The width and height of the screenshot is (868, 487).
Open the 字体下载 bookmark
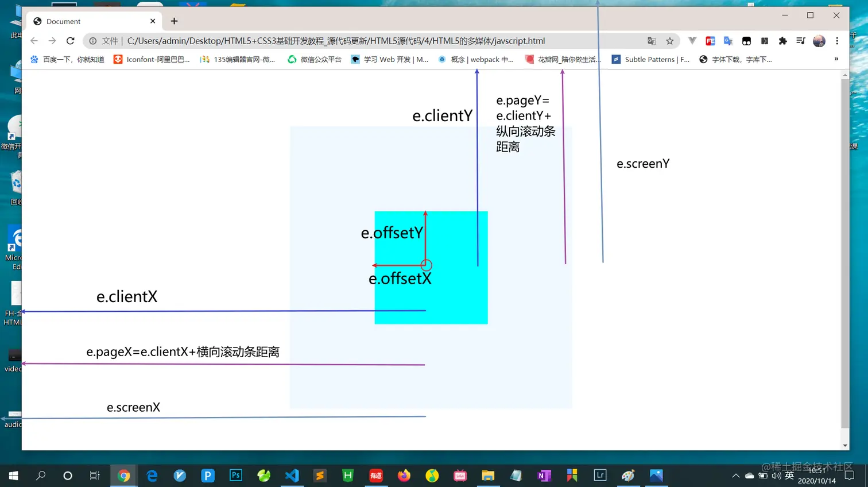(735, 59)
